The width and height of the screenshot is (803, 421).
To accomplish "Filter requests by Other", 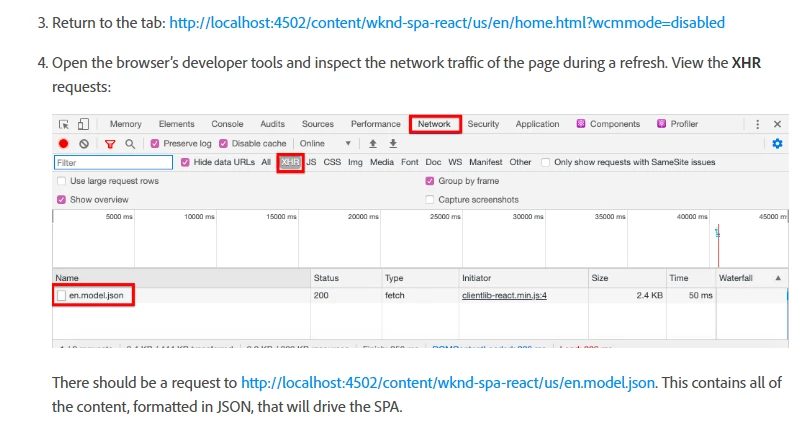I will (520, 162).
